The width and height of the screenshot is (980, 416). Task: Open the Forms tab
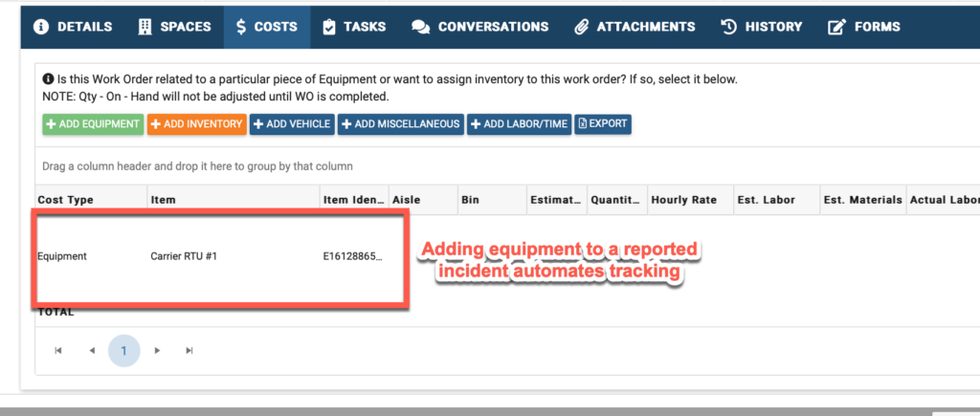point(864,27)
